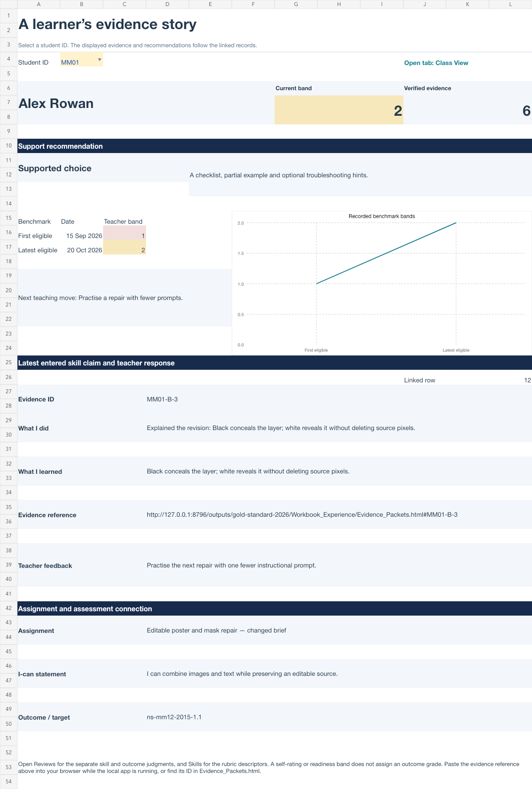Open tab: Class View link

click(x=436, y=63)
